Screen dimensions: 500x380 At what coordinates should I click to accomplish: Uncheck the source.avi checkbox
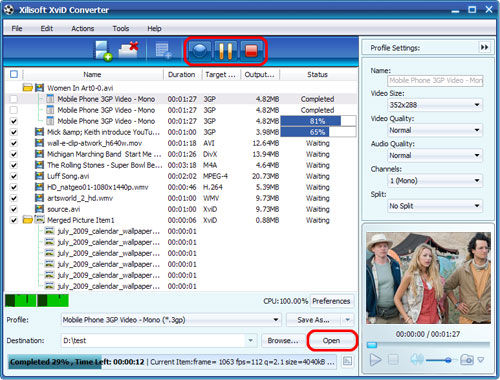(x=14, y=209)
